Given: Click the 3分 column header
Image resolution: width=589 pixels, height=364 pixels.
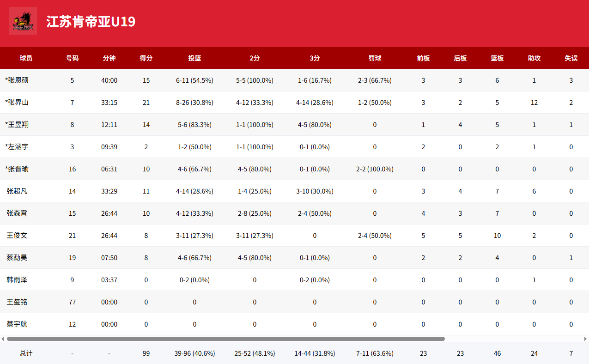Looking at the screenshot, I should click(315, 58).
